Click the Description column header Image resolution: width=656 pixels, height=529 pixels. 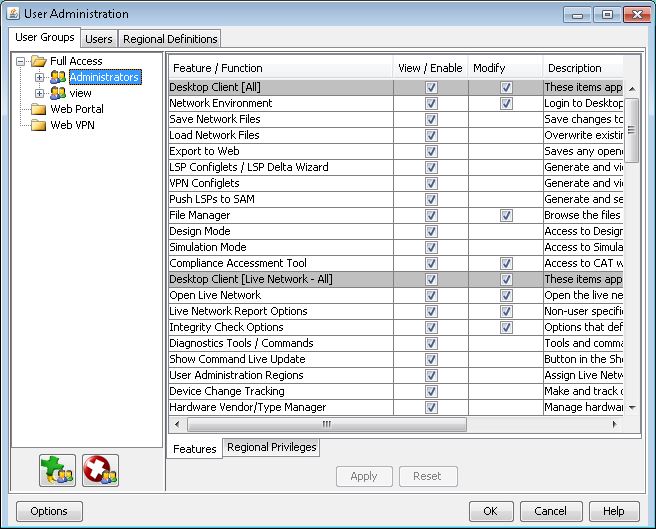(x=575, y=68)
